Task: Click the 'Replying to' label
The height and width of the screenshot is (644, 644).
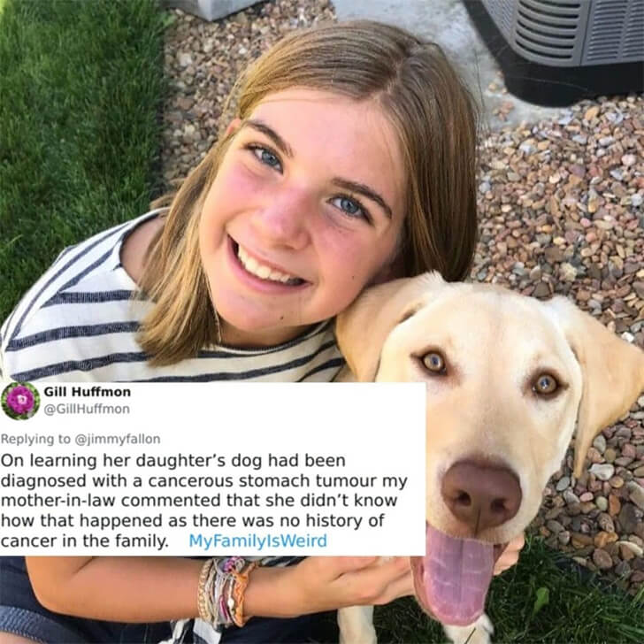Action: point(35,439)
